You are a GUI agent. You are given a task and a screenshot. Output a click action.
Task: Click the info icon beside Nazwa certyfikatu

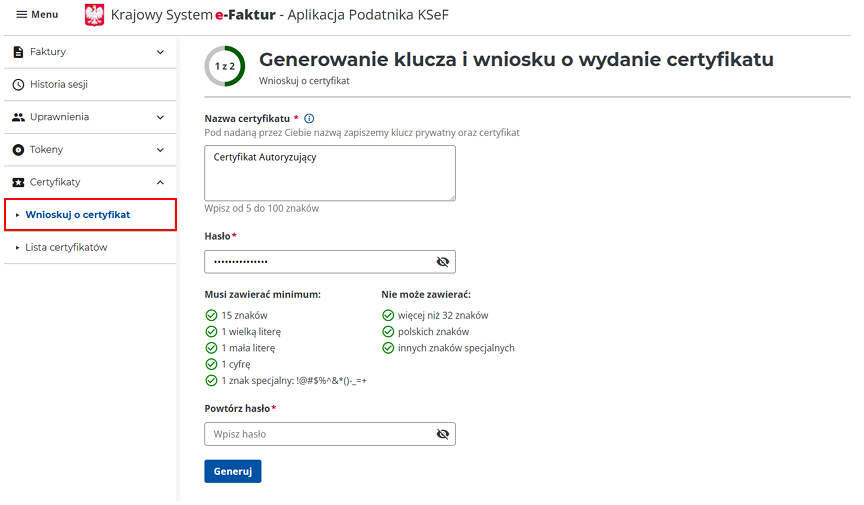[x=309, y=119]
